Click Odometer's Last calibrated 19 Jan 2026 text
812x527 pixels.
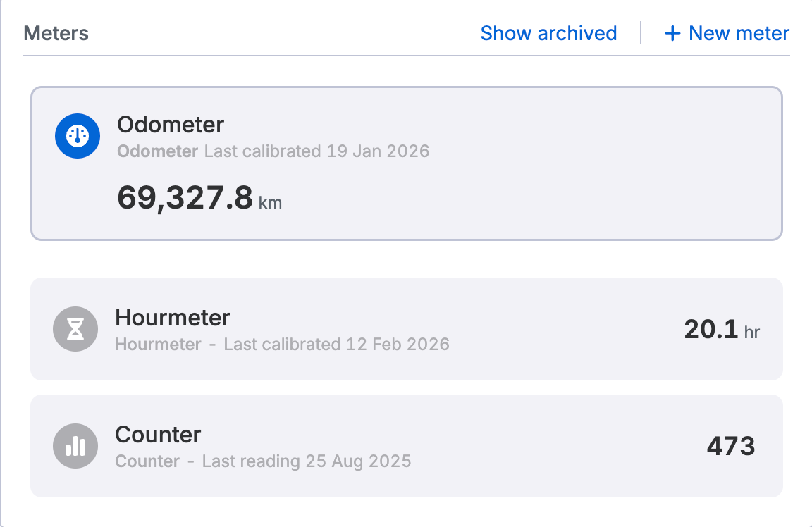316,151
